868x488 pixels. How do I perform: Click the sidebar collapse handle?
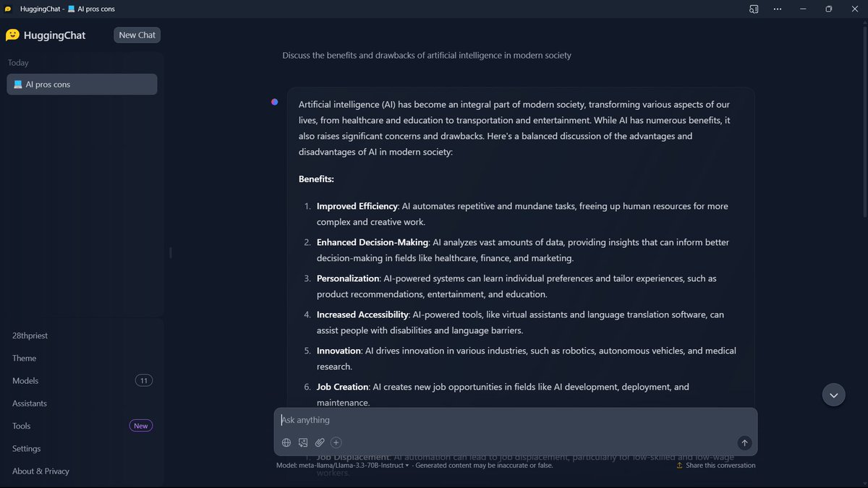170,252
